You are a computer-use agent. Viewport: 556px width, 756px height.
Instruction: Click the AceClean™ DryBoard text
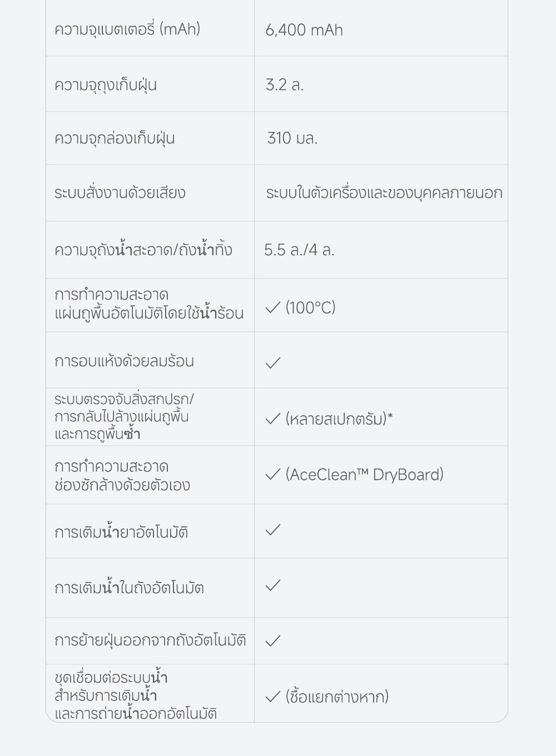(365, 475)
